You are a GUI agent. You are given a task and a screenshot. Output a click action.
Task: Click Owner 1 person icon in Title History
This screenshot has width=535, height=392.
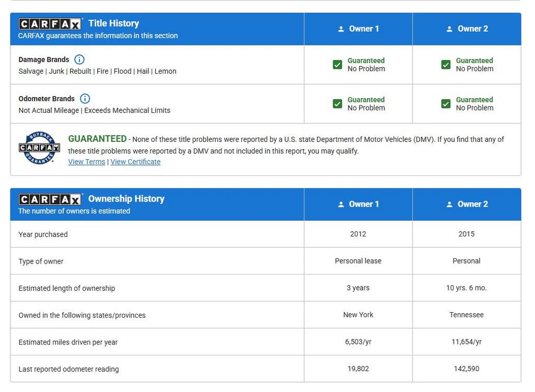[341, 29]
